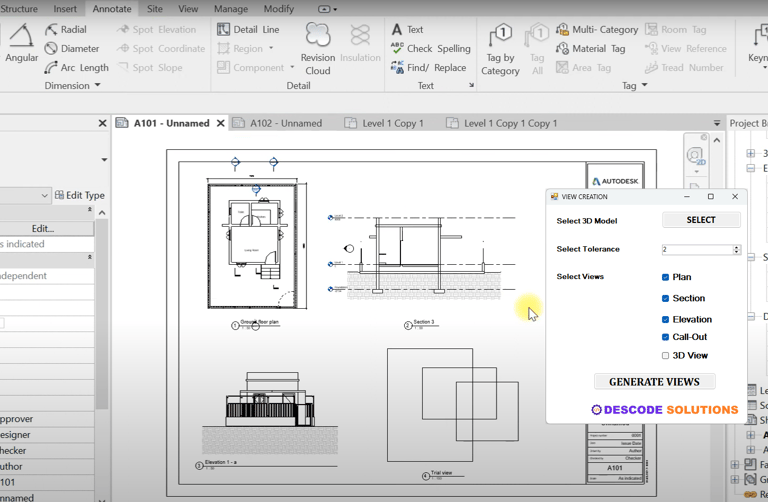Uncheck the Plan checkbox
Image resolution: width=768 pixels, height=502 pixels.
tap(665, 277)
